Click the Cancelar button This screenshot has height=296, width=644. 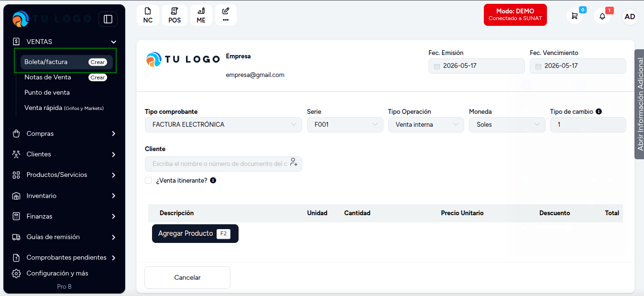pyautogui.click(x=187, y=277)
